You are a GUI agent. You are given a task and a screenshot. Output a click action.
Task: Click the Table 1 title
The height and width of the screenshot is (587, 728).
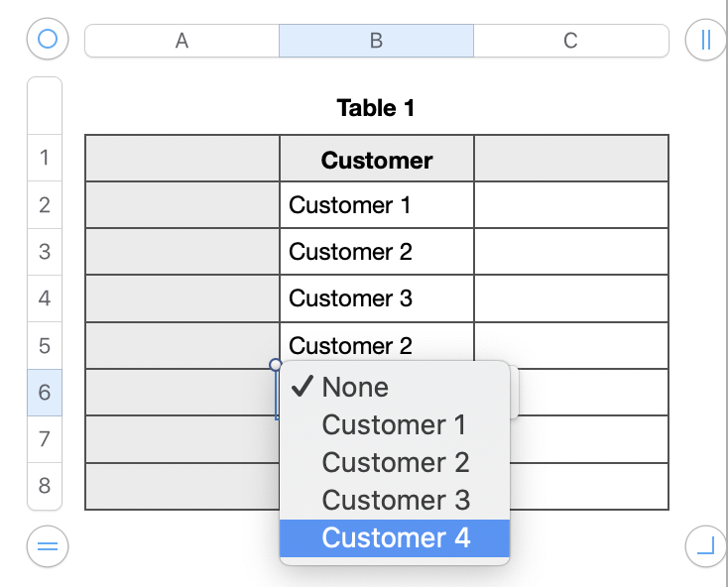pyautogui.click(x=376, y=108)
